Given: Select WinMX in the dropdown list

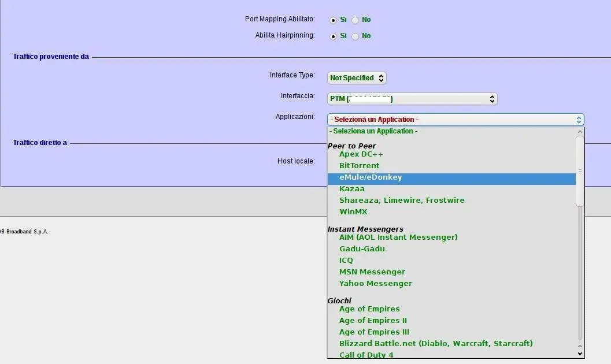Looking at the screenshot, I should pyautogui.click(x=451, y=212).
